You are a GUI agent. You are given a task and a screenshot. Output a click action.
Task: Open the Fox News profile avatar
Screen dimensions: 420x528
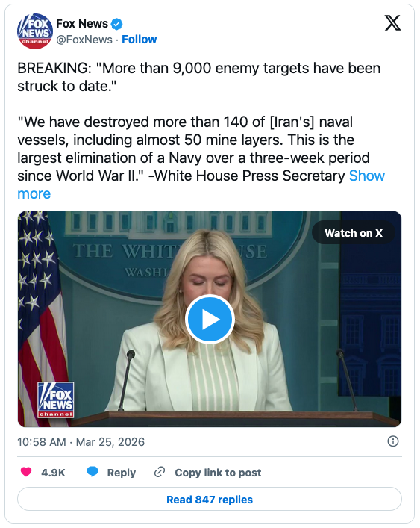[35, 31]
